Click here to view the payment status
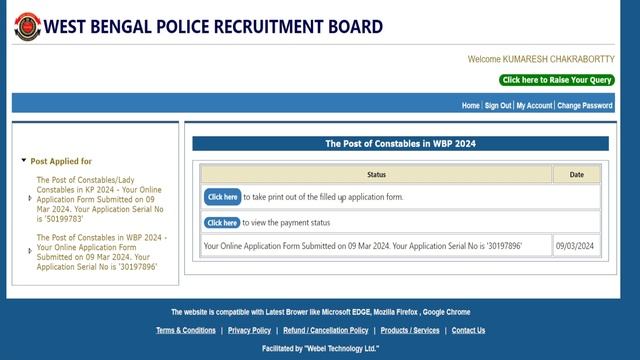This screenshot has width=640, height=360. click(x=222, y=223)
